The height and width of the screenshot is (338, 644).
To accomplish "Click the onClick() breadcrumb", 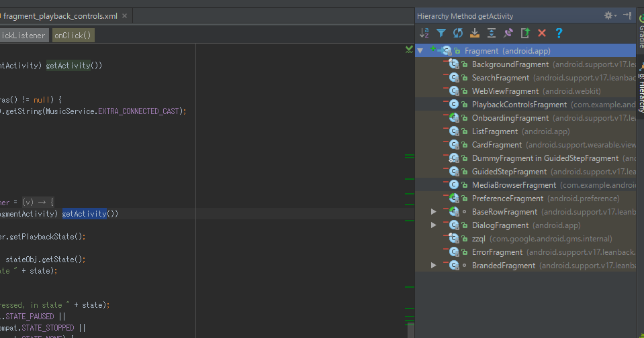I will [x=73, y=36].
